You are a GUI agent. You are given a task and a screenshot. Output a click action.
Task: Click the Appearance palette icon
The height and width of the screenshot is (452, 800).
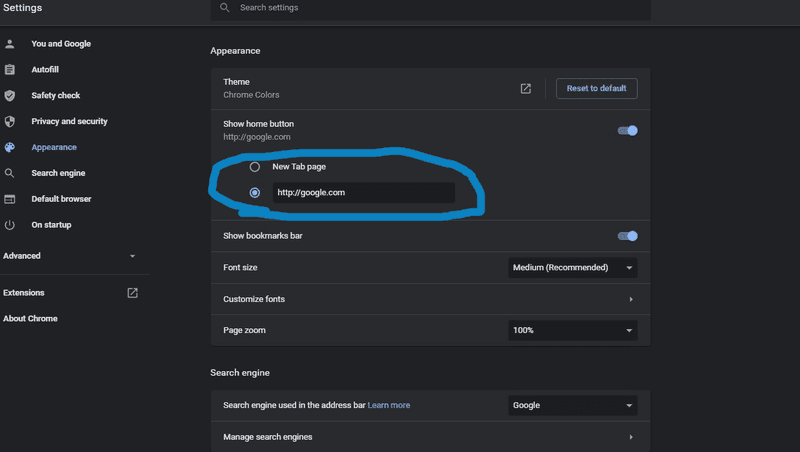tap(10, 147)
